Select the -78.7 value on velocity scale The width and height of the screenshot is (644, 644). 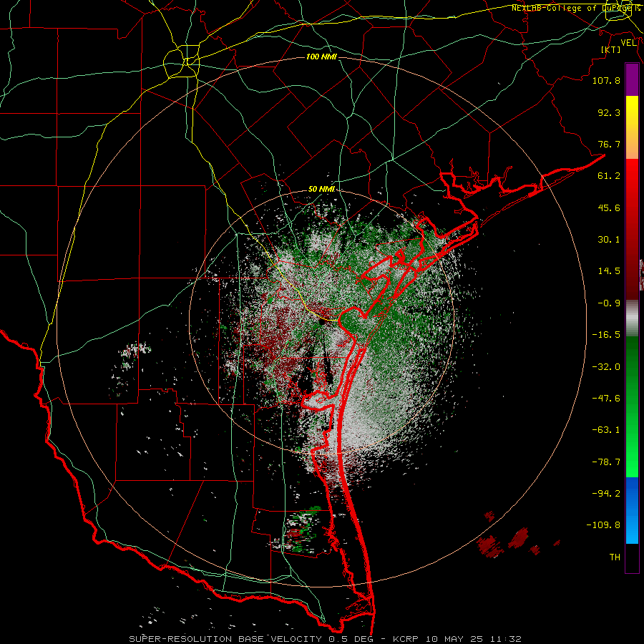606,462
